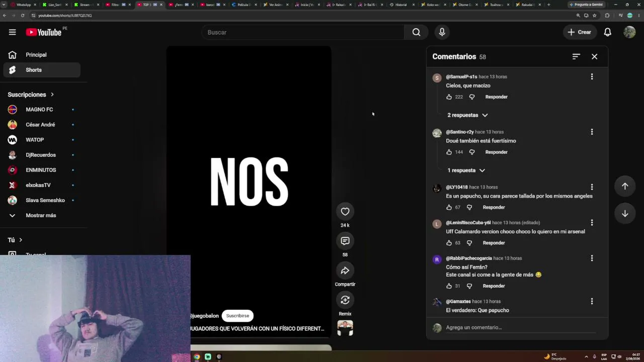Subscribe to the juegobalon channel
This screenshot has height=362, width=644.
[237, 316]
